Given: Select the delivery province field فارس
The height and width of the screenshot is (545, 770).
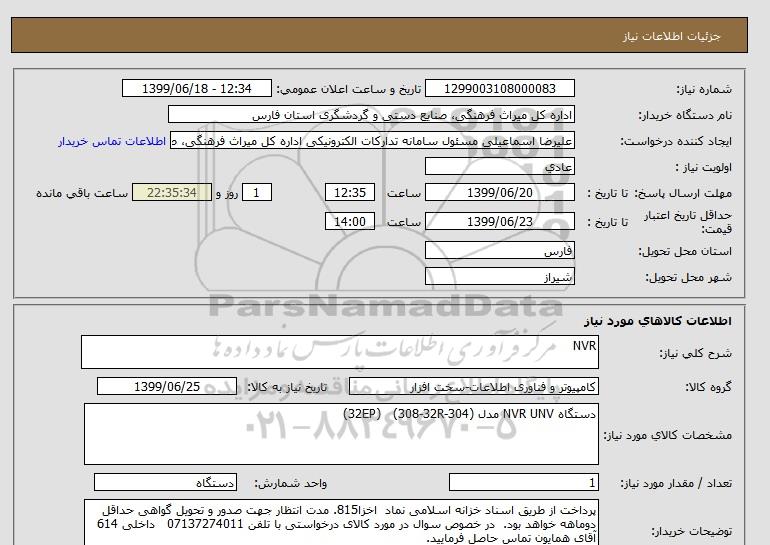Looking at the screenshot, I should 499,250.
